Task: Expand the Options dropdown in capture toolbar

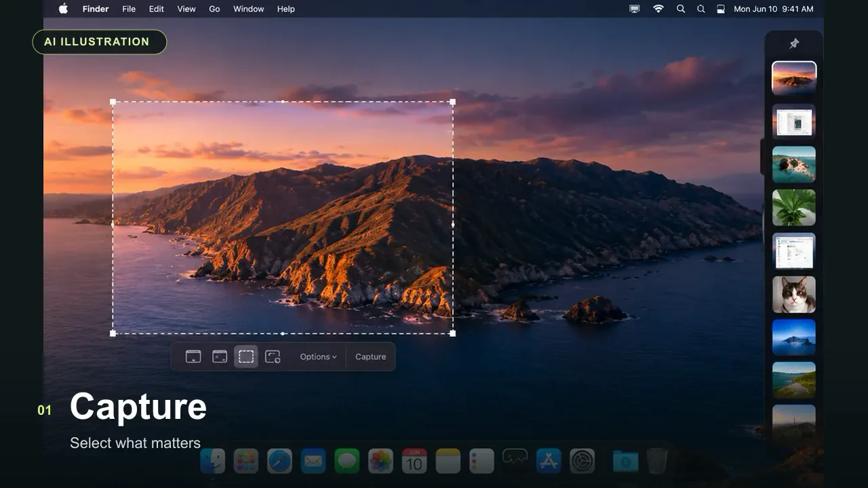Action: [318, 357]
